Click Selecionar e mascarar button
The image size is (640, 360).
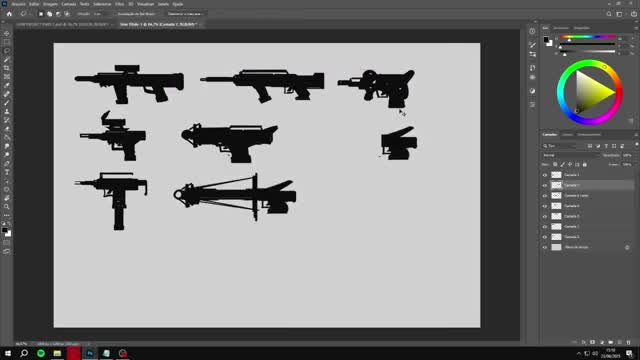click(x=184, y=14)
